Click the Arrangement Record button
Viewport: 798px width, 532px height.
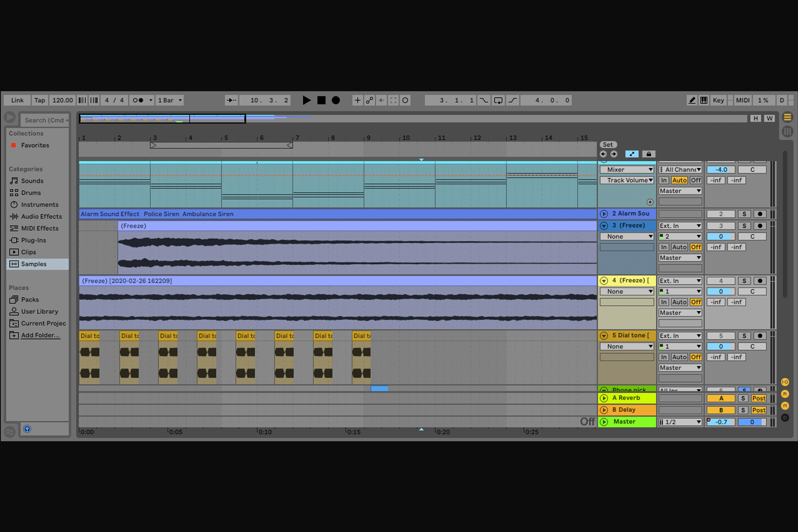(x=336, y=100)
